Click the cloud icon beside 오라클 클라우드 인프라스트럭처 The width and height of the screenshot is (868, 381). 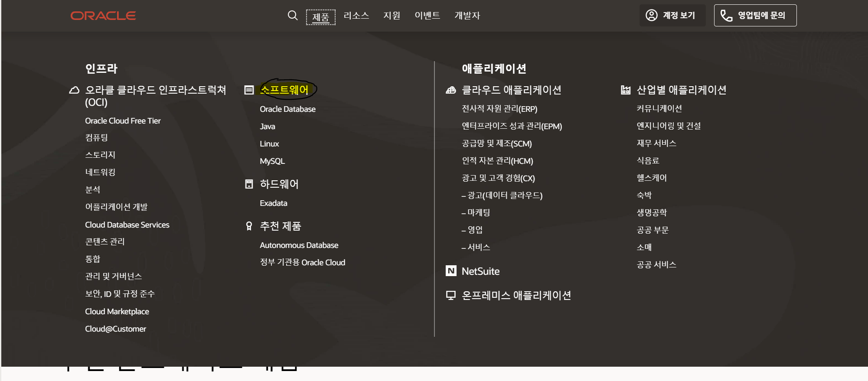pyautogui.click(x=74, y=90)
